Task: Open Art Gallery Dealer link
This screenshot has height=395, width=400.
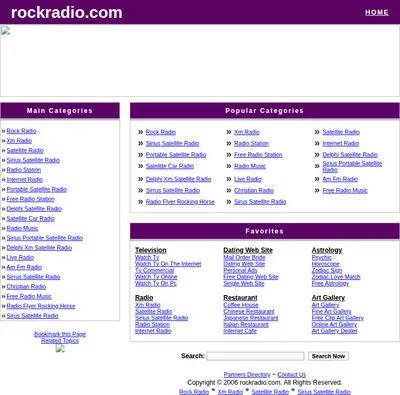Action: click(x=335, y=331)
